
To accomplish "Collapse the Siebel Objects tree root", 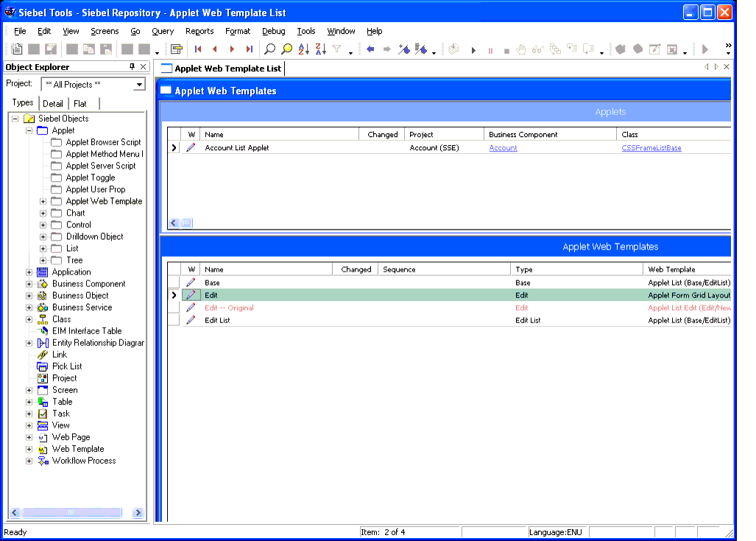I will point(15,119).
